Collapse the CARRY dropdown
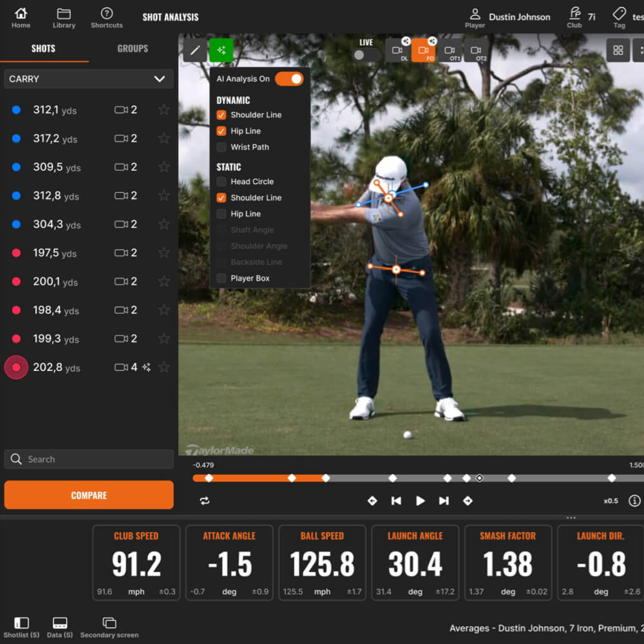 (160, 79)
